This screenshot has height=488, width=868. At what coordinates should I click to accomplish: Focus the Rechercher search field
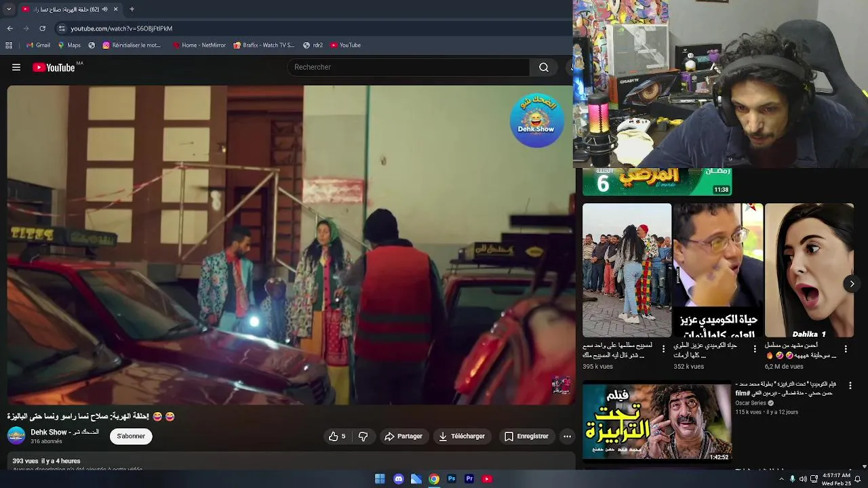tap(409, 67)
